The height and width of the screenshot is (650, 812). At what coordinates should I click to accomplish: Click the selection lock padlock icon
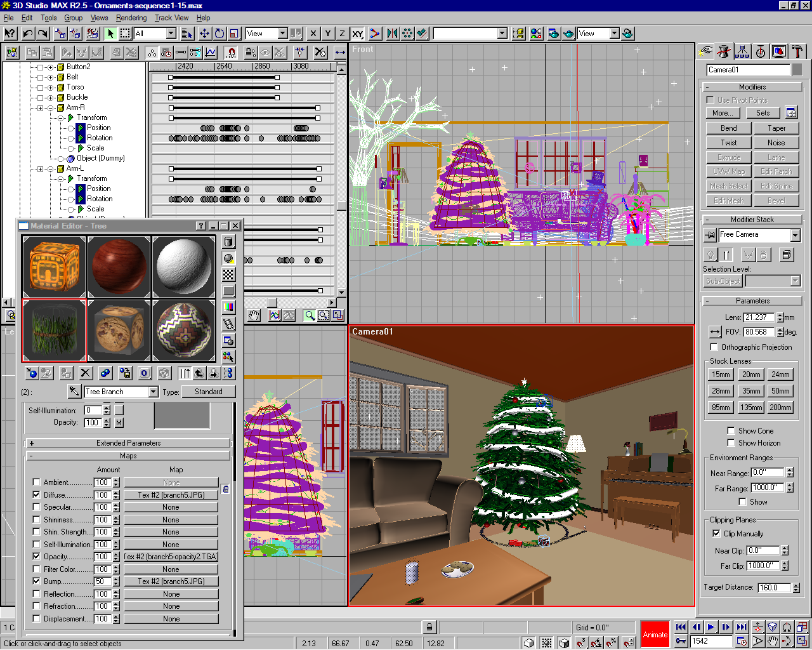pyautogui.click(x=429, y=627)
